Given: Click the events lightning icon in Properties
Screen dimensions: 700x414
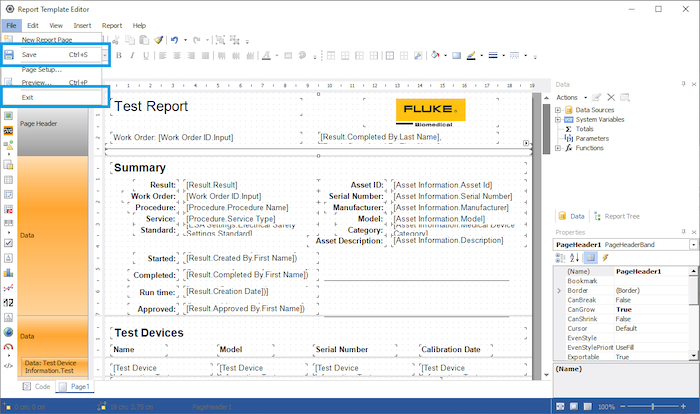Looking at the screenshot, I should tap(605, 257).
